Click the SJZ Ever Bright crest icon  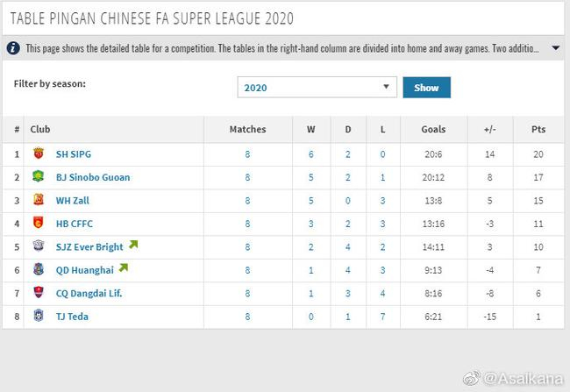click(37, 246)
